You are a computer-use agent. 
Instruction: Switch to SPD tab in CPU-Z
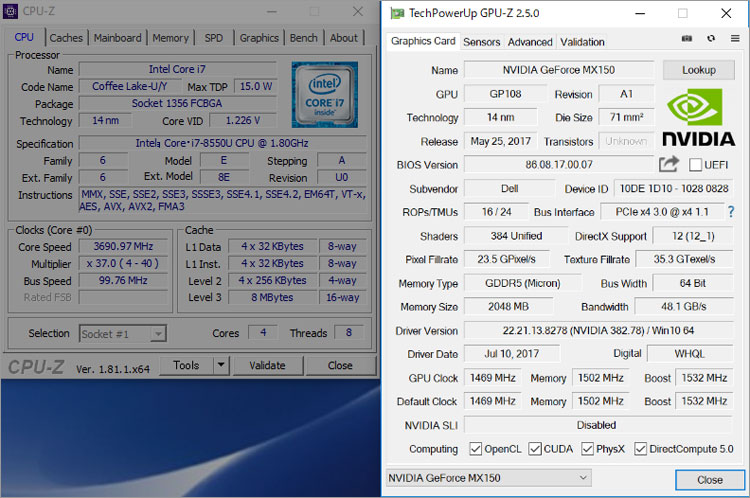coord(213,38)
